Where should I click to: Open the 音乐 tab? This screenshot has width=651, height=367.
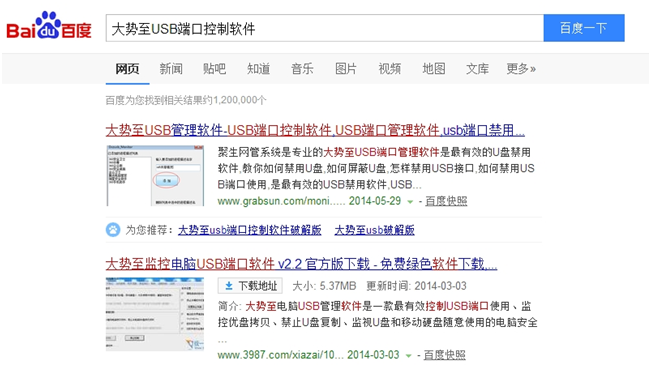click(x=302, y=69)
